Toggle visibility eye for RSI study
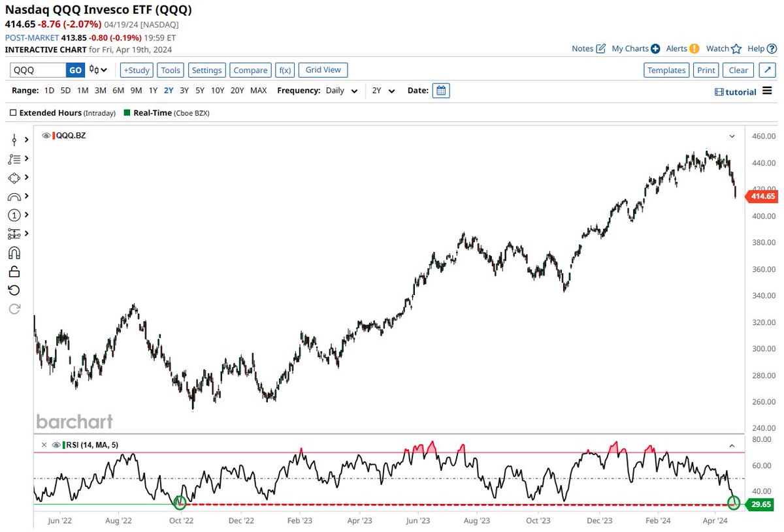Image resolution: width=784 pixels, height=532 pixels. pos(55,445)
